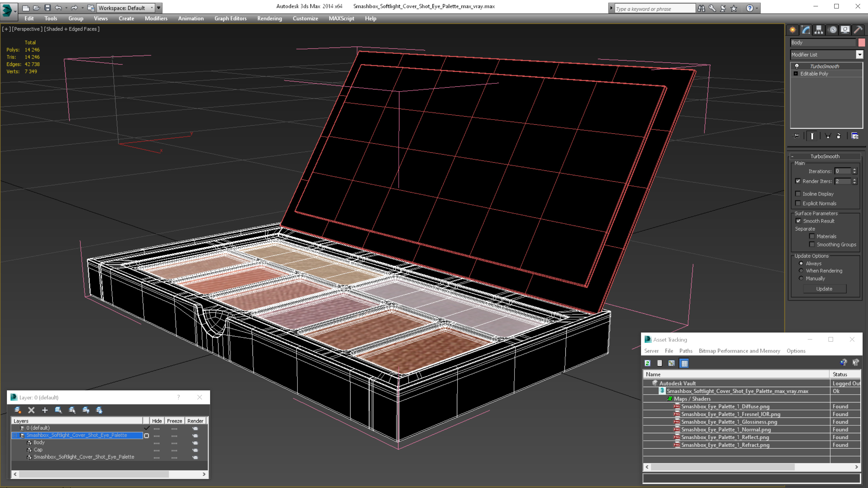Expand the Editable Poly stack entry
This screenshot has width=868, height=488.
pyautogui.click(x=796, y=74)
